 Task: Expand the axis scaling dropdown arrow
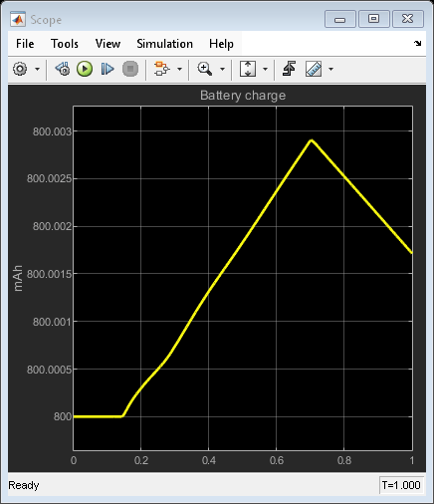pyautogui.click(x=265, y=69)
